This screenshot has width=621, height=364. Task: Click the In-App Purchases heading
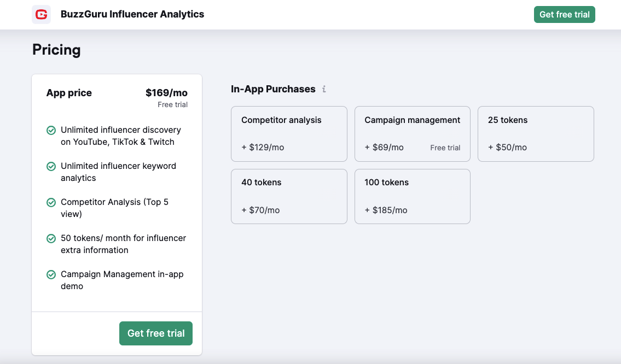pyautogui.click(x=273, y=89)
